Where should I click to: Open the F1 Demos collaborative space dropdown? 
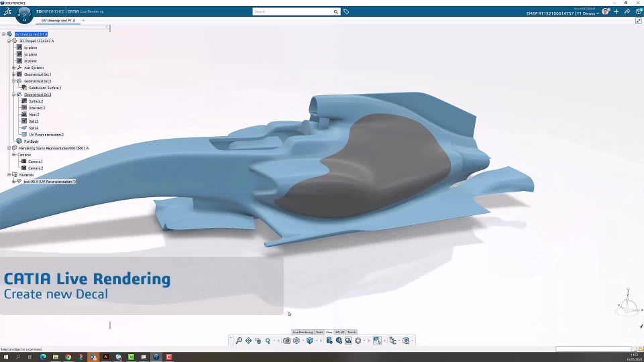tap(588, 13)
